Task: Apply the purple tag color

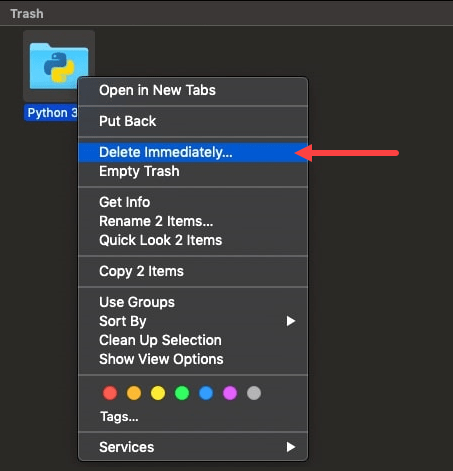Action: coord(230,393)
